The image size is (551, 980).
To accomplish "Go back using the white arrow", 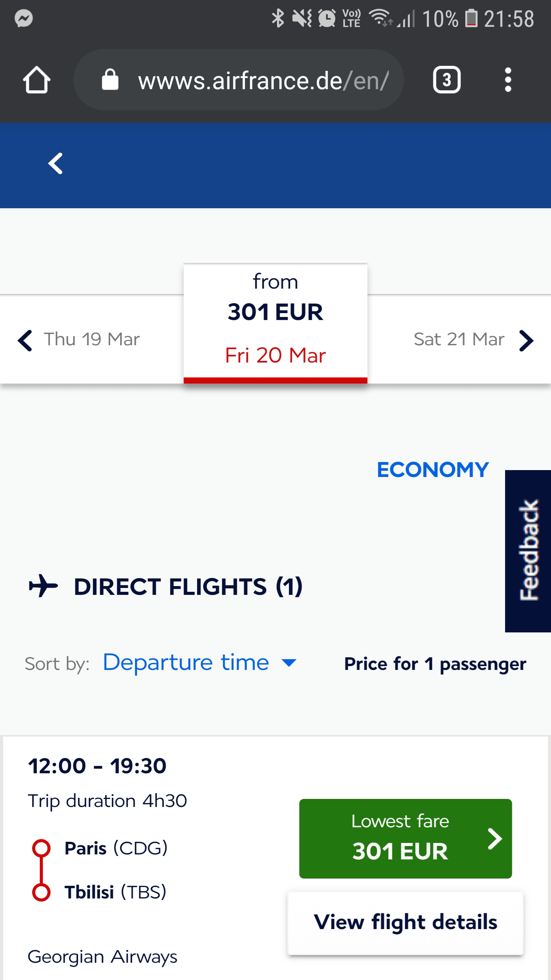I will coord(55,163).
